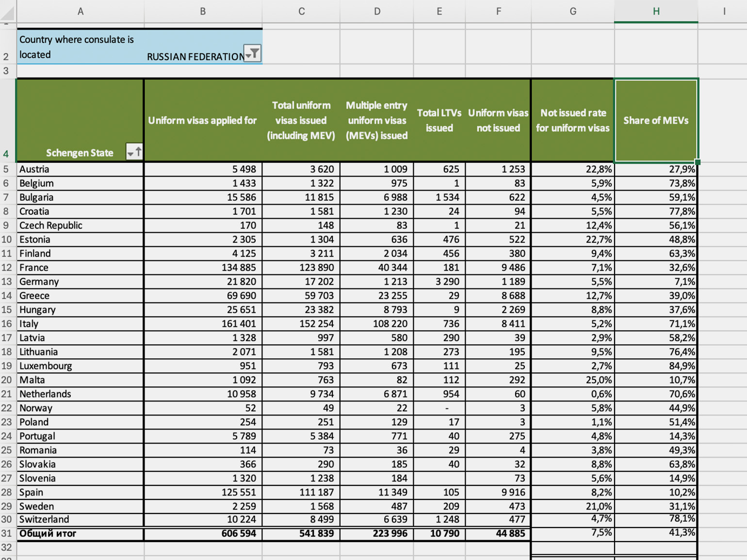This screenshot has height=560, width=747.
Task: Click 'Uniform visas applied for' header cell
Action: (x=203, y=120)
